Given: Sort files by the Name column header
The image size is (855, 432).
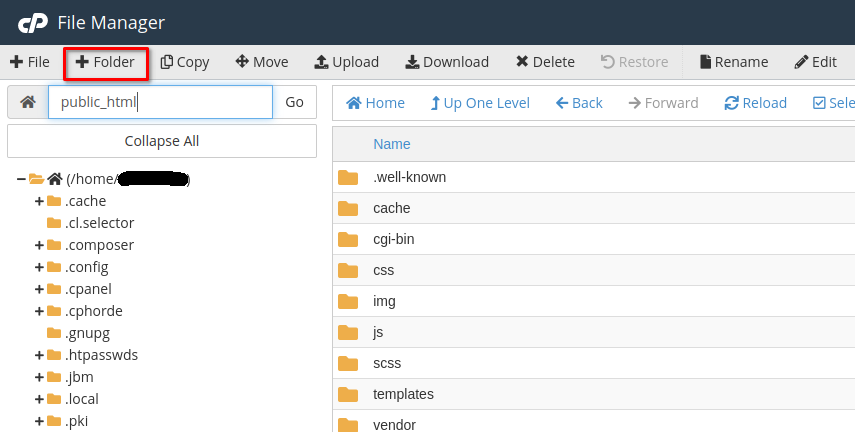Looking at the screenshot, I should point(392,144).
